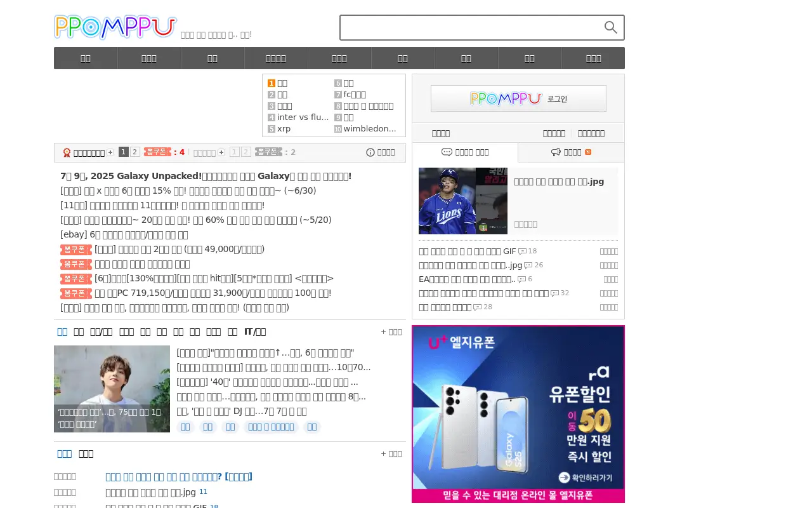Click the comment bubble icon beside count 28

[x=477, y=307]
